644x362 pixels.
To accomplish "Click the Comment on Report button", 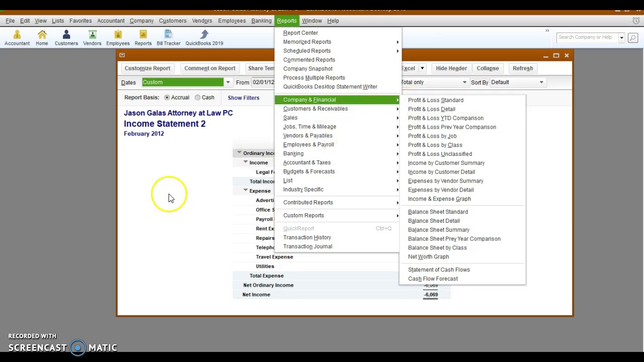I will tap(210, 68).
